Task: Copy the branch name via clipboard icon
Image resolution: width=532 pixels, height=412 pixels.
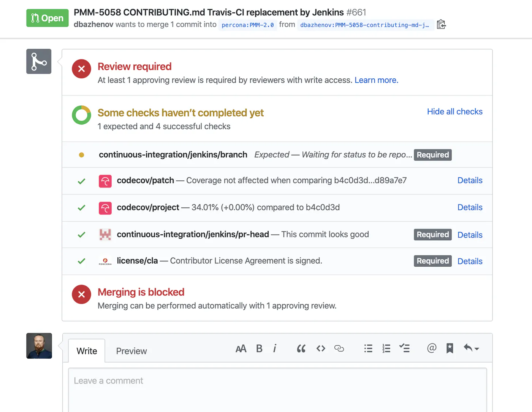Action: pos(441,25)
